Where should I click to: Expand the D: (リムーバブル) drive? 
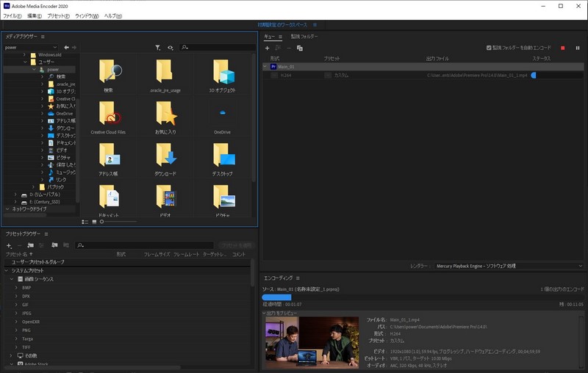pyautogui.click(x=15, y=195)
